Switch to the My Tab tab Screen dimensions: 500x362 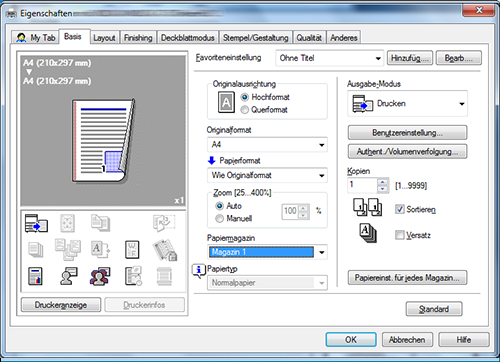point(36,38)
